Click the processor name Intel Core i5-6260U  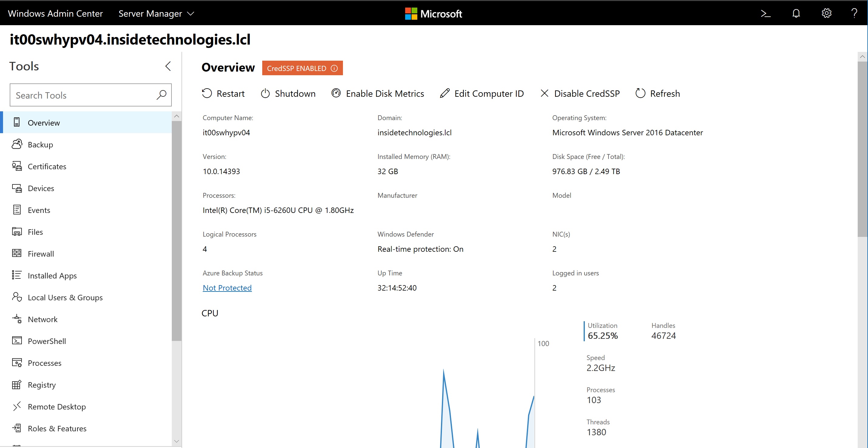coord(278,210)
